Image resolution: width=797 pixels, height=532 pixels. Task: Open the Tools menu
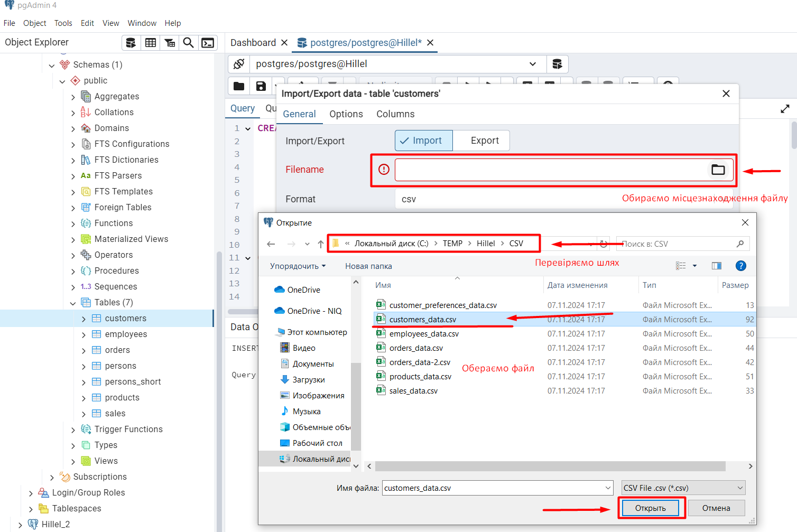coord(63,23)
